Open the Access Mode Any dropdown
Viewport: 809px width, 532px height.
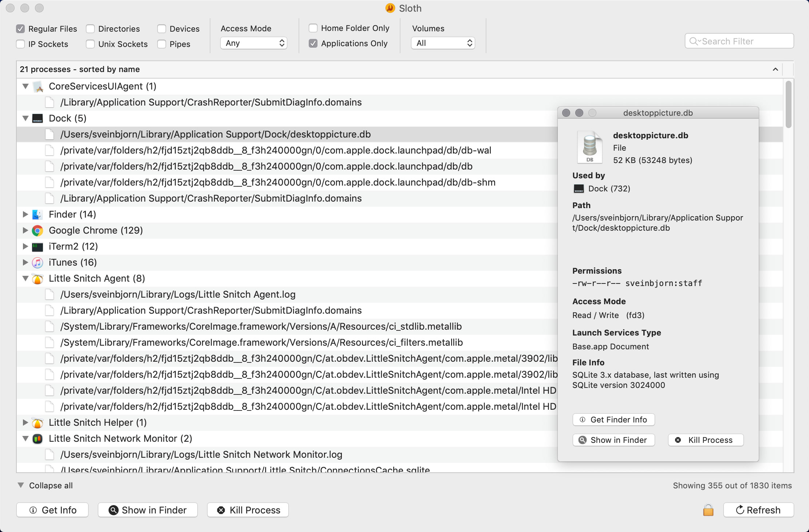coord(254,43)
